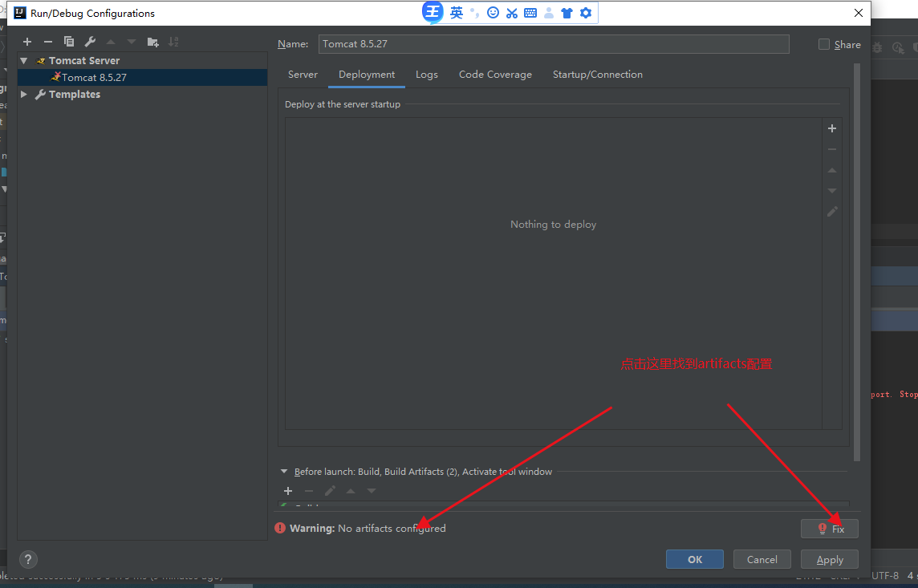Open the Logs tab
The image size is (918, 588).
point(427,75)
